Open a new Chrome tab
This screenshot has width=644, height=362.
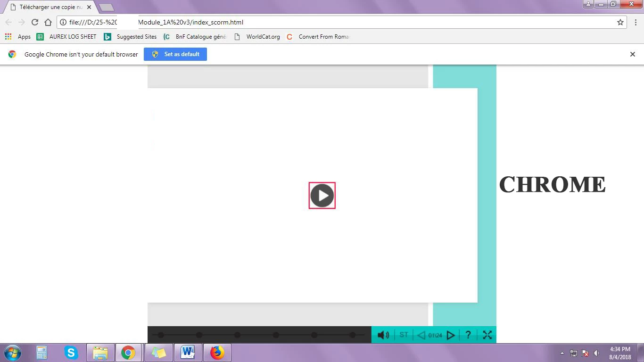(107, 7)
